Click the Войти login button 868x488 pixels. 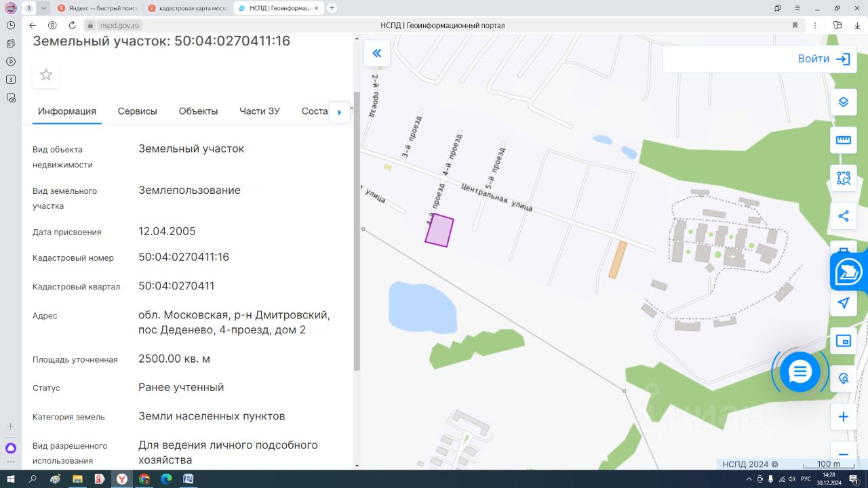pos(824,59)
